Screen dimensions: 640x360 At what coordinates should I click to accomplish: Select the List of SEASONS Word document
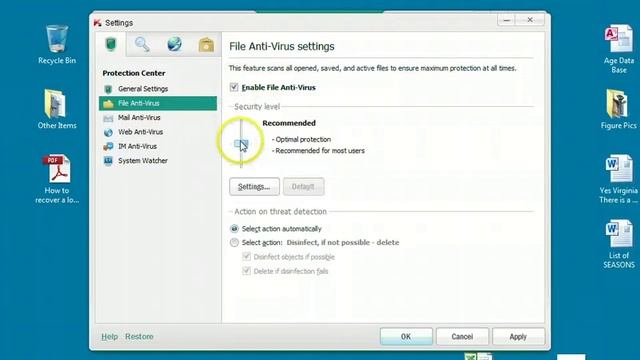[618, 244]
